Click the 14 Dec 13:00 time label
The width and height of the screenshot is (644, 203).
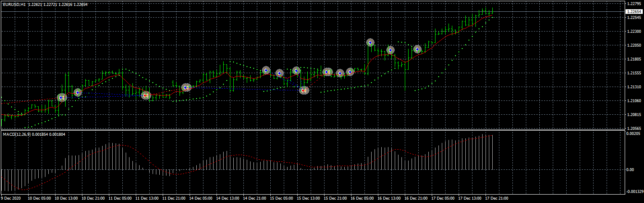pos(228,198)
